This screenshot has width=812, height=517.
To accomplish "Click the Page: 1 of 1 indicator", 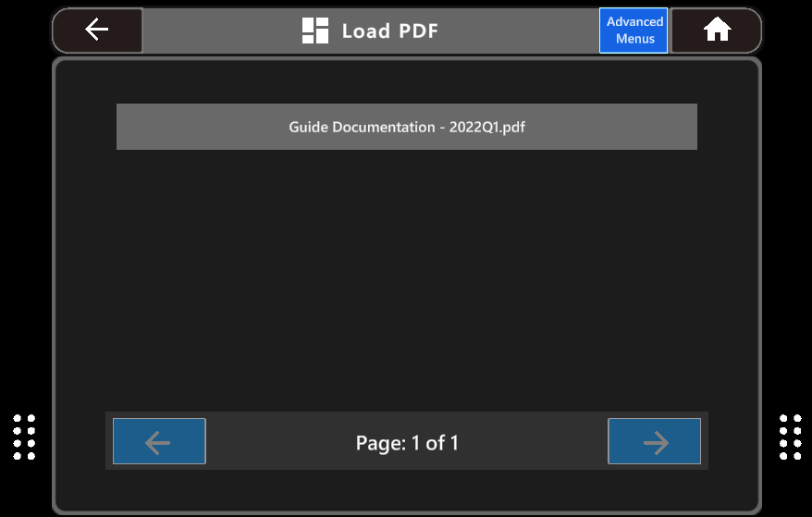I will coord(407,443).
